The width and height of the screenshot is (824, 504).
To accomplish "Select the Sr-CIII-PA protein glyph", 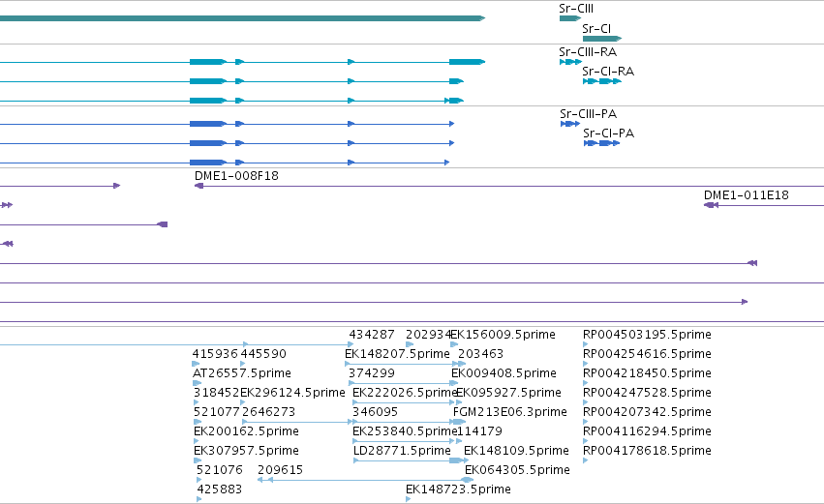I will [x=570, y=124].
